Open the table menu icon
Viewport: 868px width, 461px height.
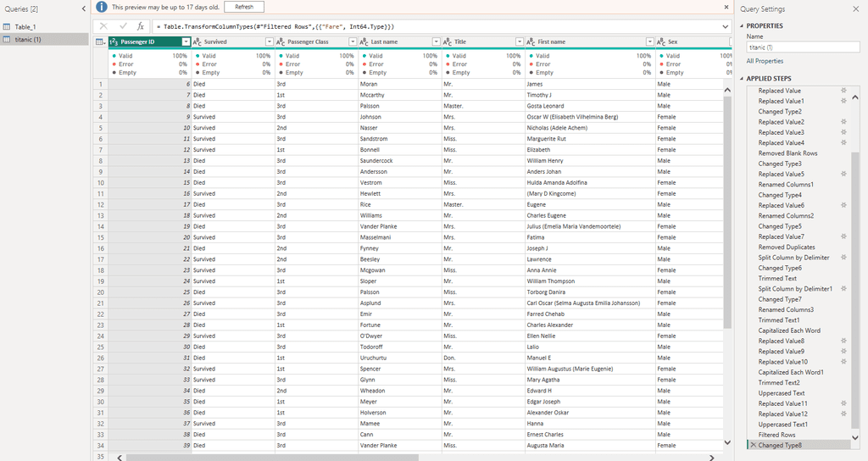pyautogui.click(x=100, y=42)
